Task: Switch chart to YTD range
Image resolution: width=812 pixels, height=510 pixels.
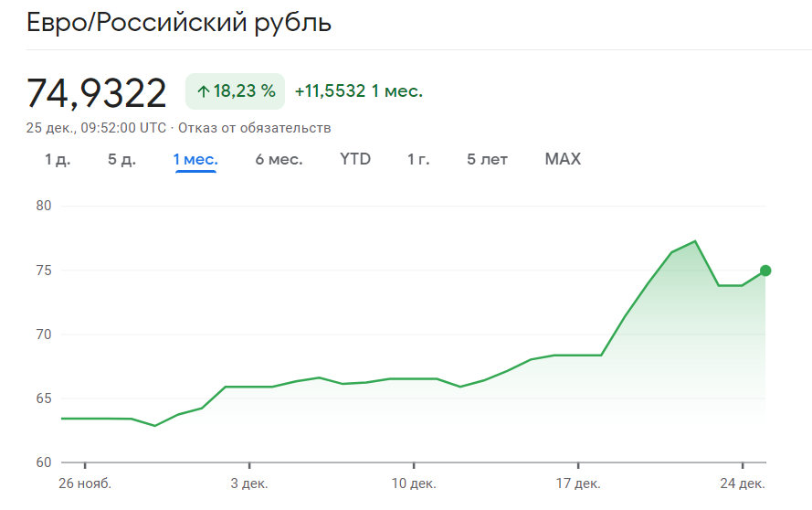Action: click(355, 159)
